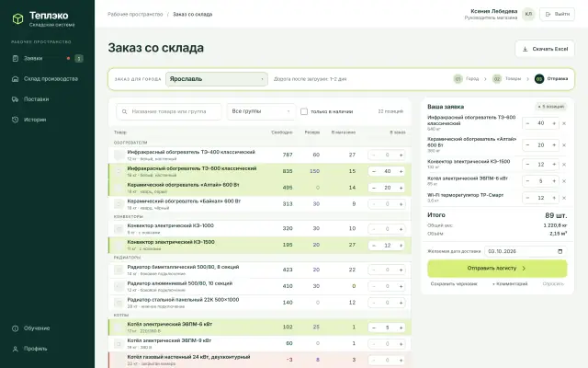Increase quantity for Котёл ЭВПМ-9 кВт row
The image size is (588, 368).
tap(401, 343)
